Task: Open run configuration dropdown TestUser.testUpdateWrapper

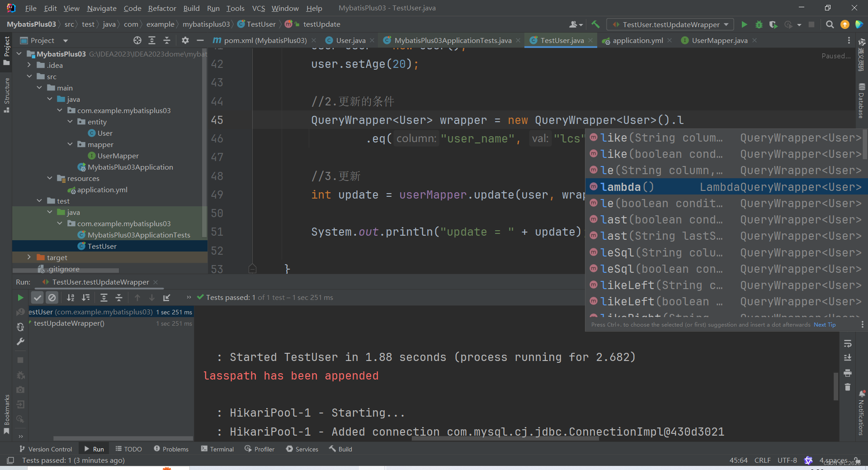Action: coord(670,24)
